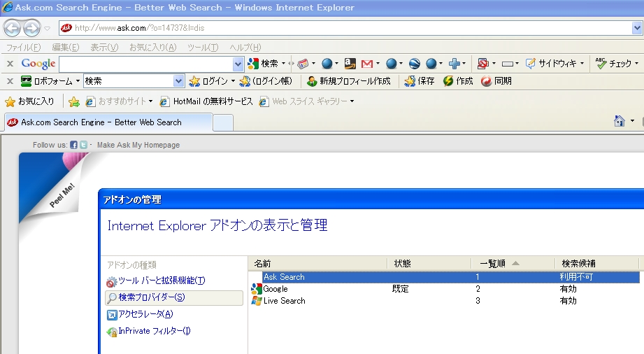
Task: Expand the Google search box dropdown arrow
Action: coord(238,64)
